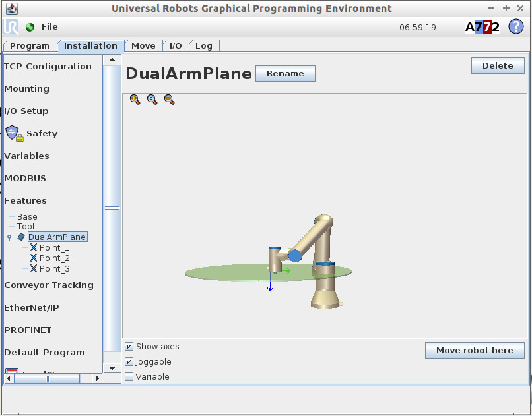Select Point_2 in feature tree

[x=55, y=258]
